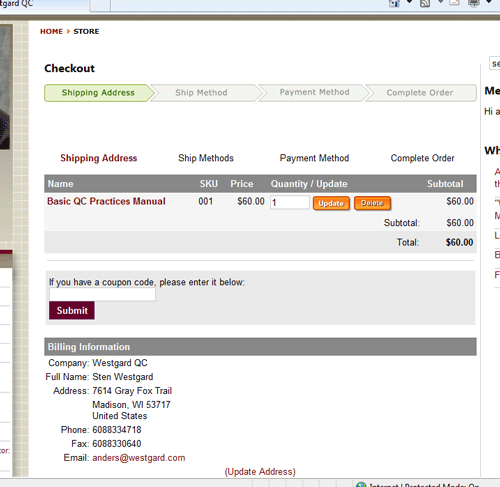Select the grayed Payment Method progress arrow
Image resolution: width=500 pixels, height=487 pixels.
pyautogui.click(x=314, y=92)
